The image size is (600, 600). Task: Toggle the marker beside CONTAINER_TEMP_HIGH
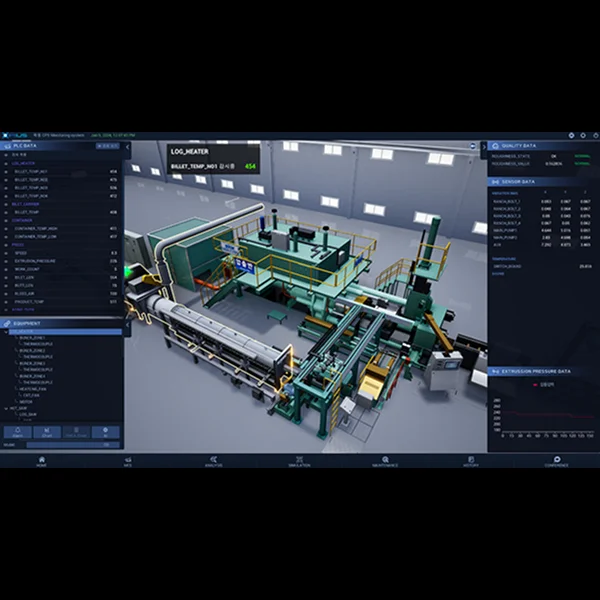pos(6,229)
